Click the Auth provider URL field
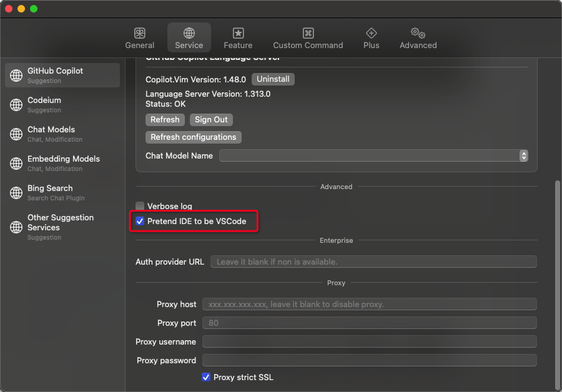The width and height of the screenshot is (562, 392). 373,262
